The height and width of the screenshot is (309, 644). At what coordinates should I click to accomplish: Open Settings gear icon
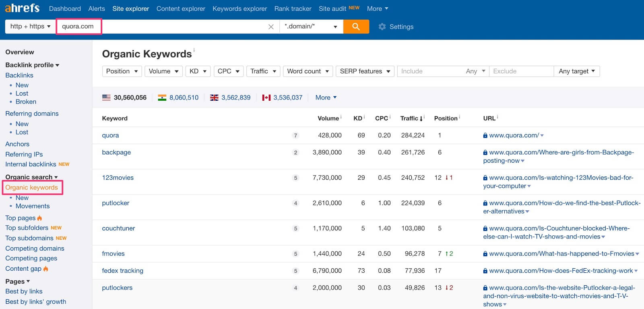pos(382,27)
